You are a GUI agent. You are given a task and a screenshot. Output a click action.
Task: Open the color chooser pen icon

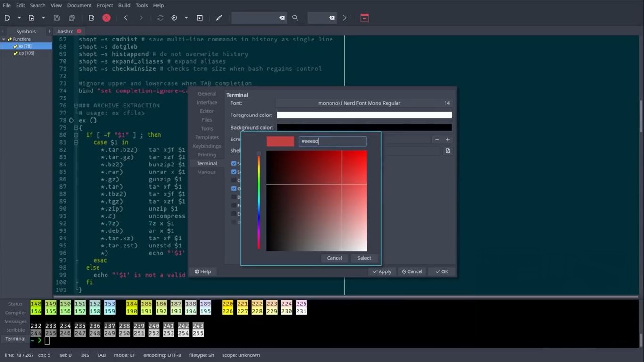tap(219, 18)
